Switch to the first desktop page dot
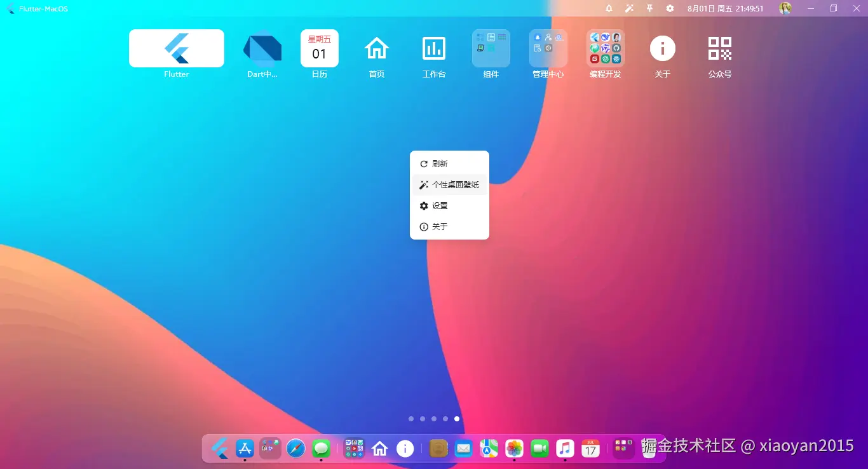 411,419
